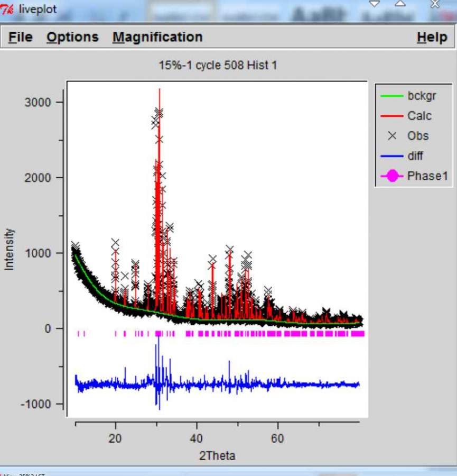Image resolution: width=457 pixels, height=476 pixels.
Task: Click the liveplot window title text
Action: click(x=38, y=9)
